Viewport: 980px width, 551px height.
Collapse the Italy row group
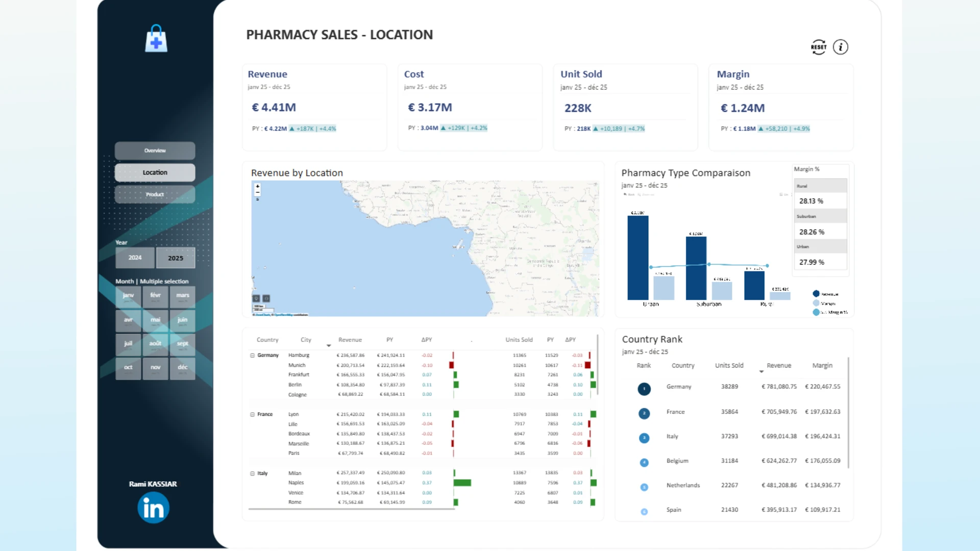click(x=252, y=473)
